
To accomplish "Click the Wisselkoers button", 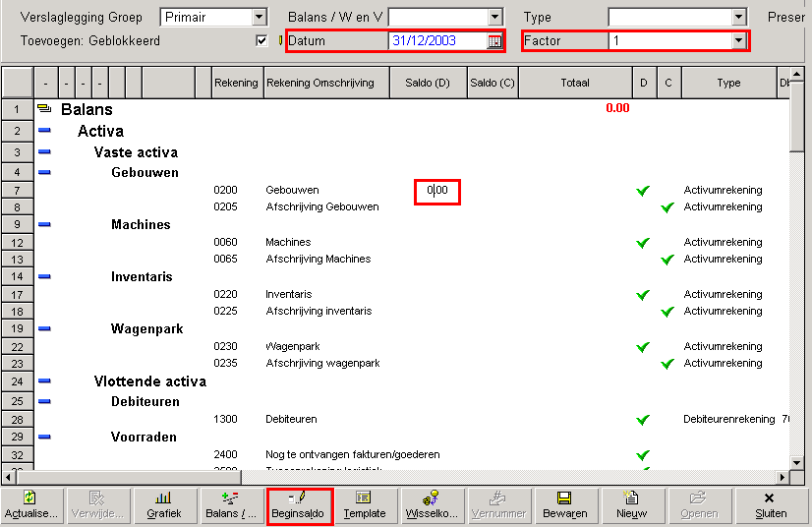I will point(432,506).
